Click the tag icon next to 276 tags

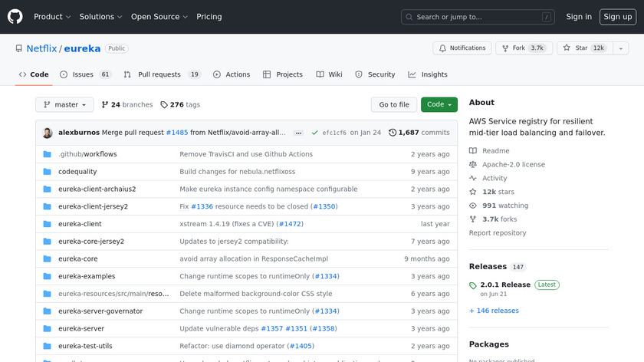(x=164, y=105)
